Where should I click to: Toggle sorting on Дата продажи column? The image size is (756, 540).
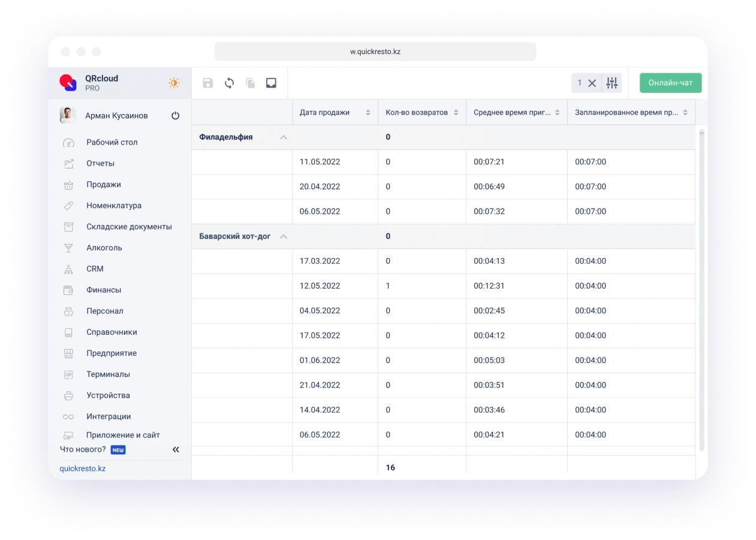pos(368,112)
